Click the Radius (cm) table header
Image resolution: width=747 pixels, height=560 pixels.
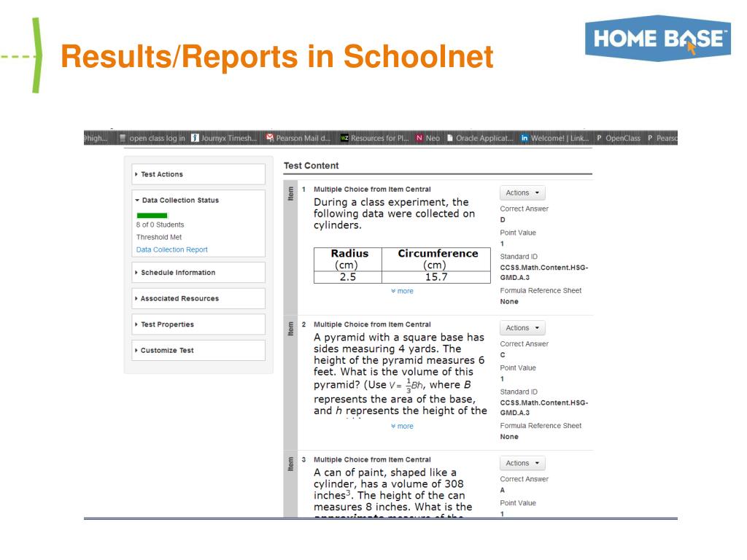coord(348,259)
